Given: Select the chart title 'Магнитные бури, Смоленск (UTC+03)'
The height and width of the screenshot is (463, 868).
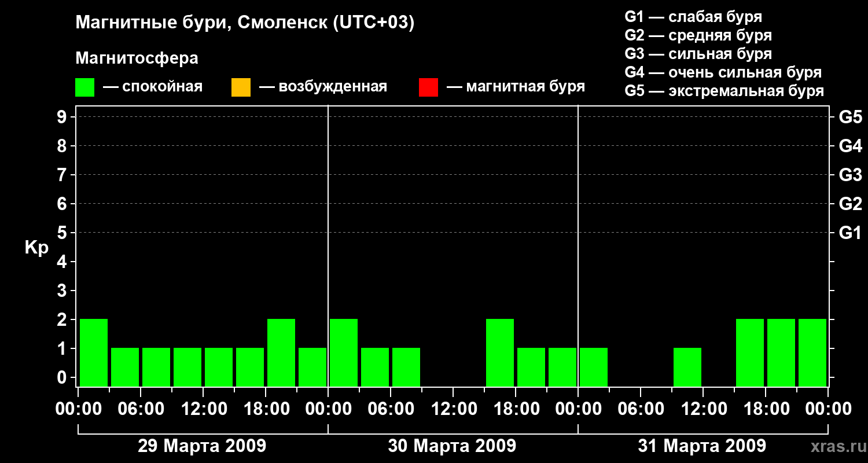Looking at the screenshot, I should click(245, 23).
